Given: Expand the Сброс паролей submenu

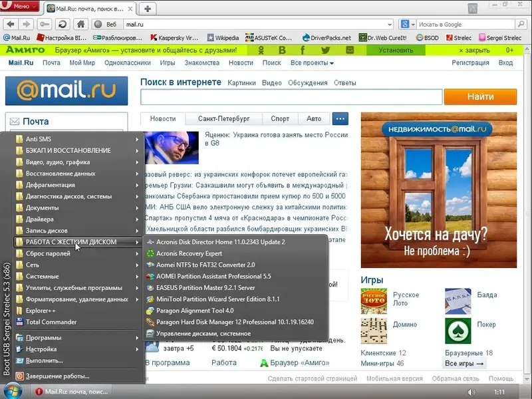Looking at the screenshot, I should point(77,253).
